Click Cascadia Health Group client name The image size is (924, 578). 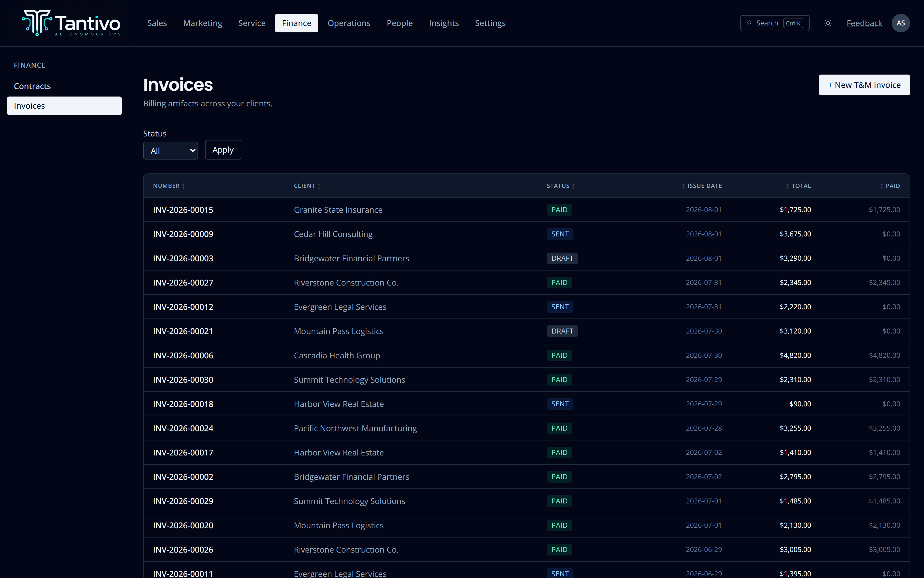[337, 355]
